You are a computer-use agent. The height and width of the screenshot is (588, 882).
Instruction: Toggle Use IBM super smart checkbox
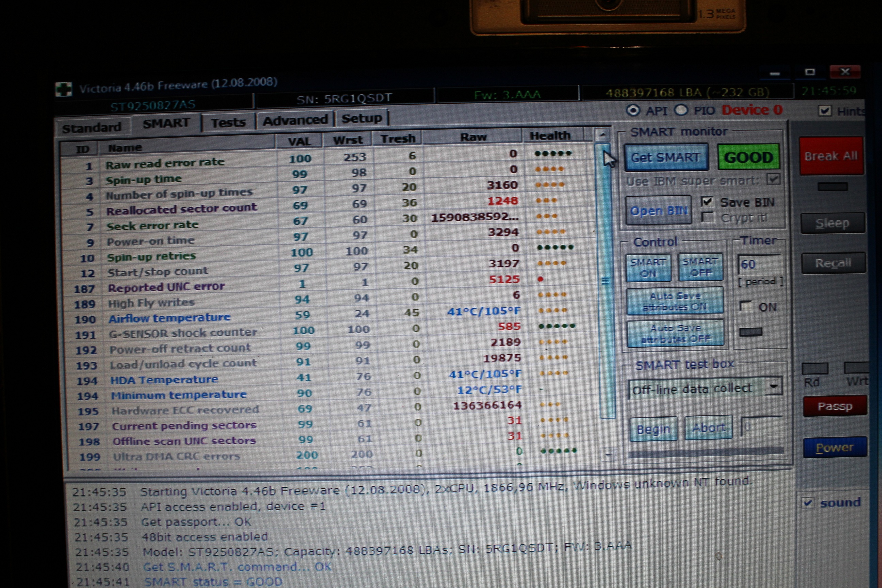[774, 180]
